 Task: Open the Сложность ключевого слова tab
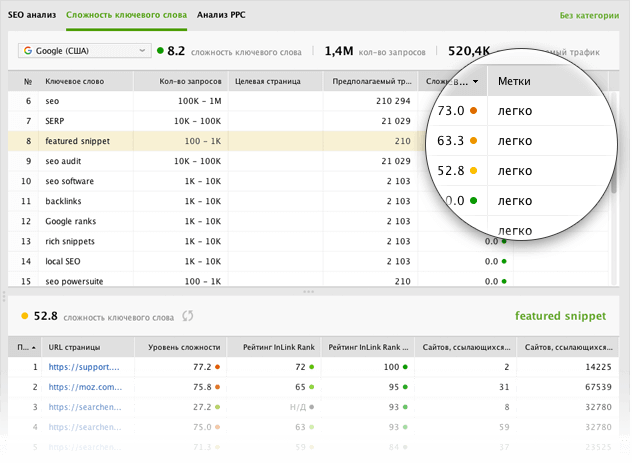(x=126, y=15)
